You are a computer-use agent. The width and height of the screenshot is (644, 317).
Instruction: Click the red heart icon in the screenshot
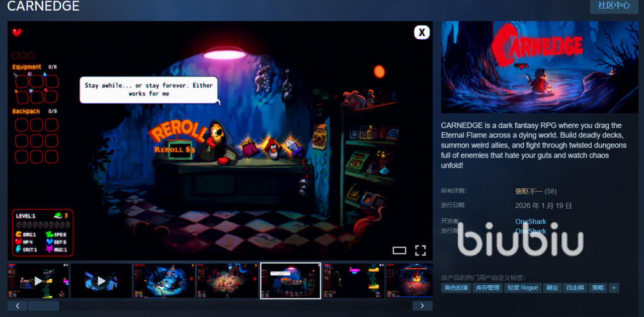(x=17, y=32)
